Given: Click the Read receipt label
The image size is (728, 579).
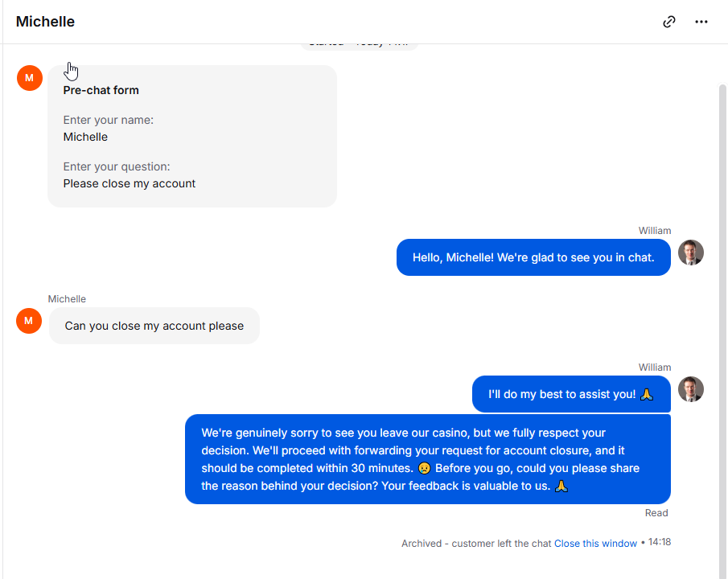Looking at the screenshot, I should (x=656, y=513).
